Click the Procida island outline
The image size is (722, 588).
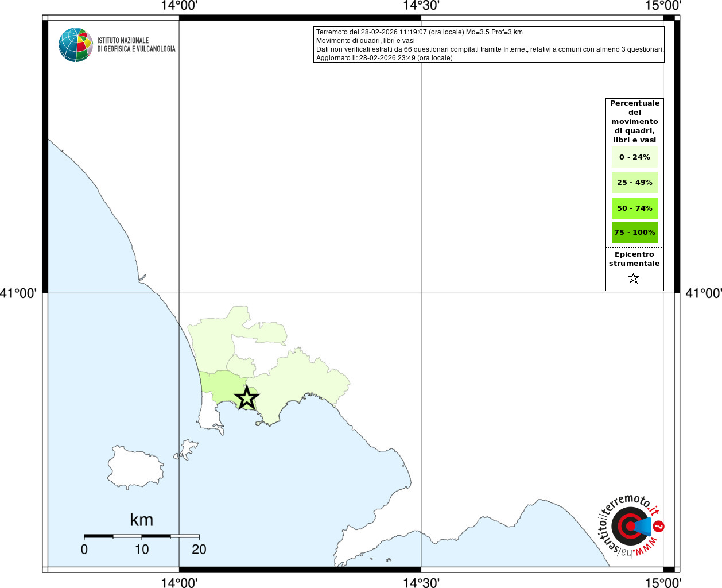[187, 450]
